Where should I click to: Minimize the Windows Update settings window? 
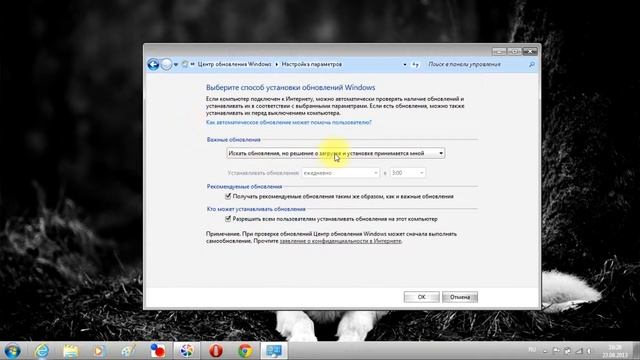click(499, 51)
